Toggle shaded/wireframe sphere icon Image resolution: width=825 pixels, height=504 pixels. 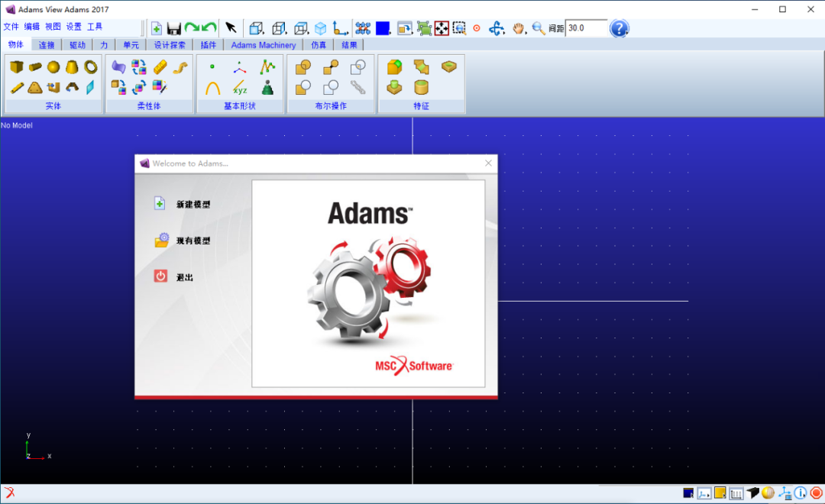tap(768, 493)
